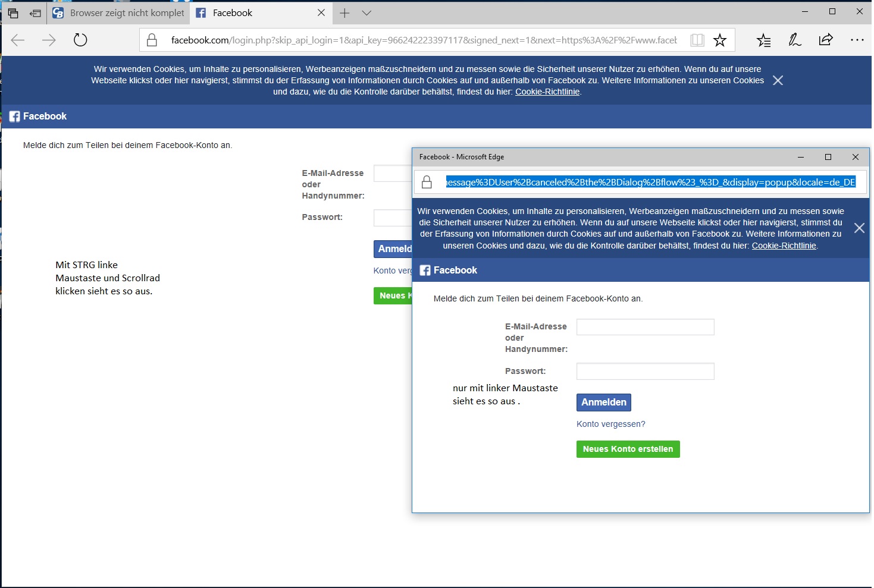Click green Neues Konto button in main window
This screenshot has width=874, height=588.
393,295
